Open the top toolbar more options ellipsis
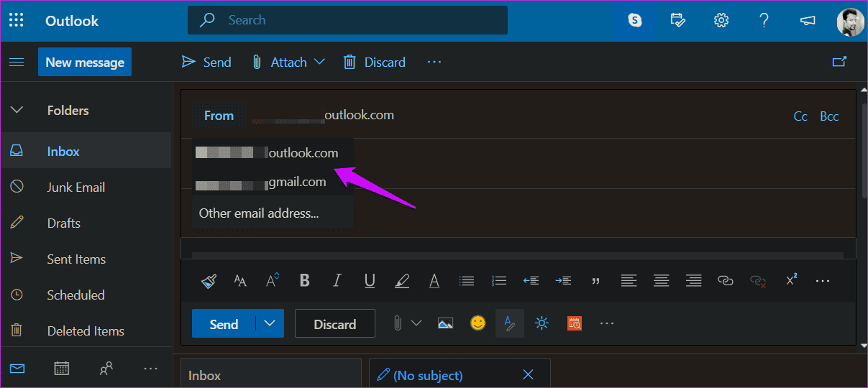Screen dimensions: 868x388 tap(434, 63)
